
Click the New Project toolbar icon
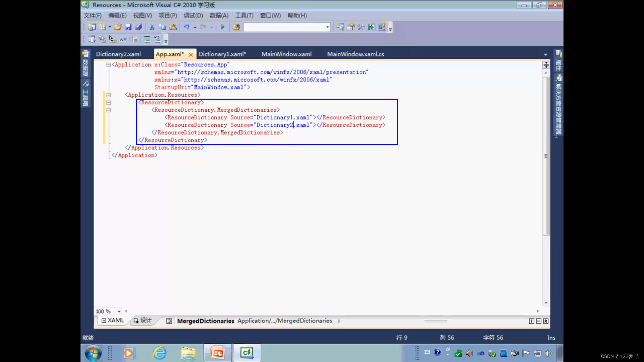(x=92, y=27)
